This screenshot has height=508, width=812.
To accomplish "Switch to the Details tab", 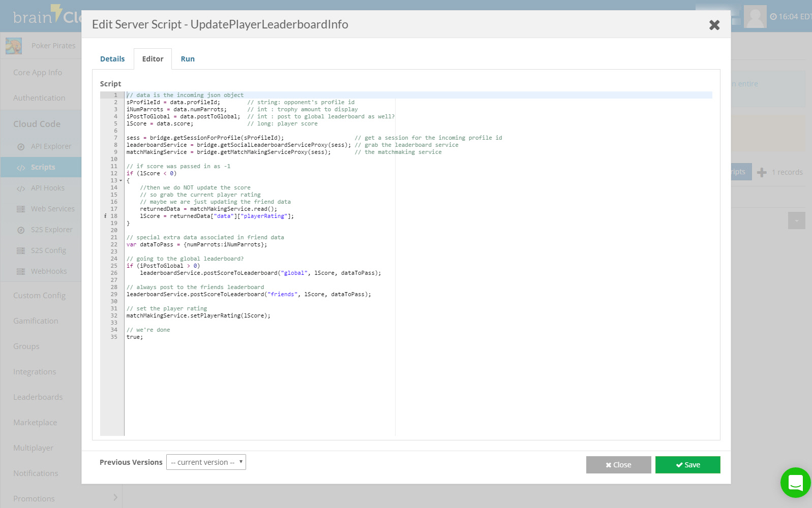I will click(112, 59).
